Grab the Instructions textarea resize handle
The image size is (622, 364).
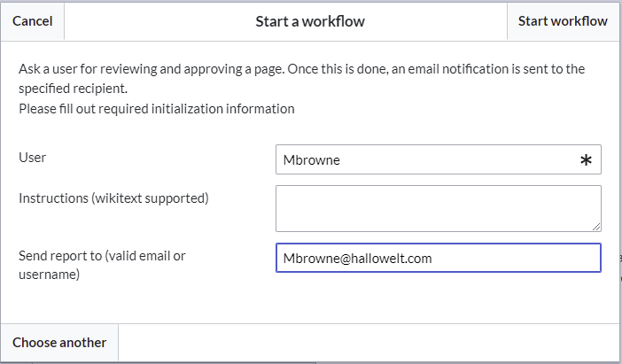click(596, 227)
